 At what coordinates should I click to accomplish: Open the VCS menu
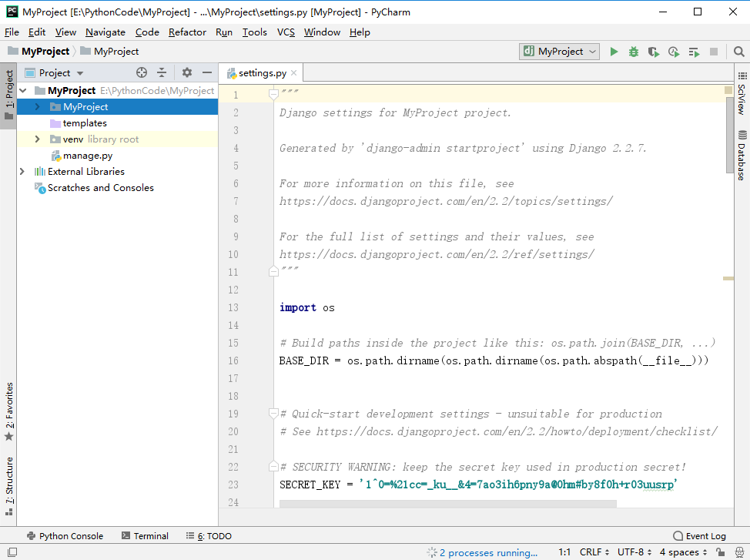click(286, 32)
